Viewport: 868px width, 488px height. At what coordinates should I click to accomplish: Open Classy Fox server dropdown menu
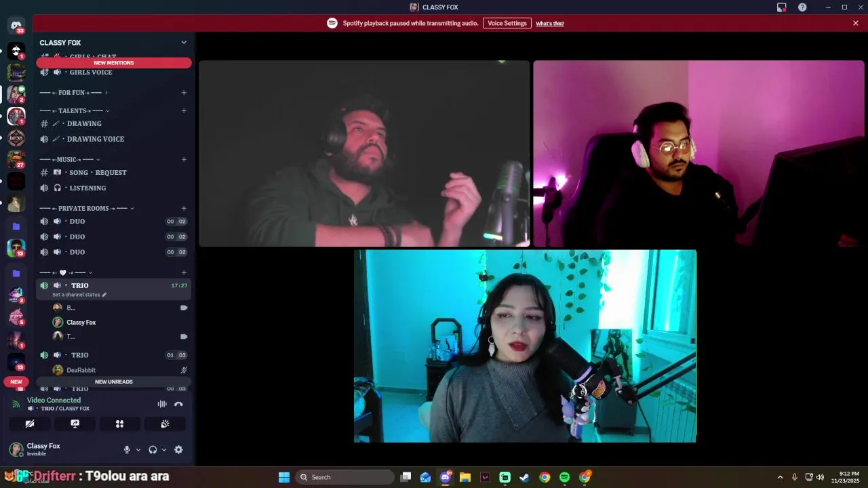click(x=183, y=43)
